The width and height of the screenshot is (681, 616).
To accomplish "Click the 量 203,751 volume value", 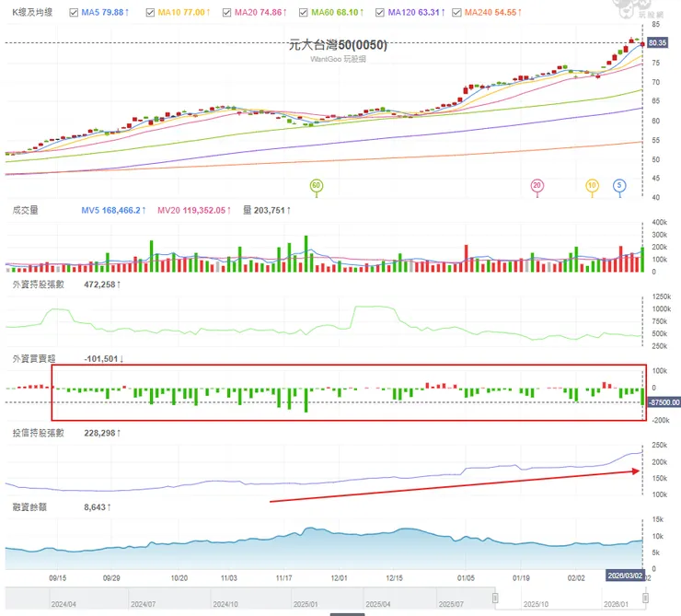I will click(266, 210).
